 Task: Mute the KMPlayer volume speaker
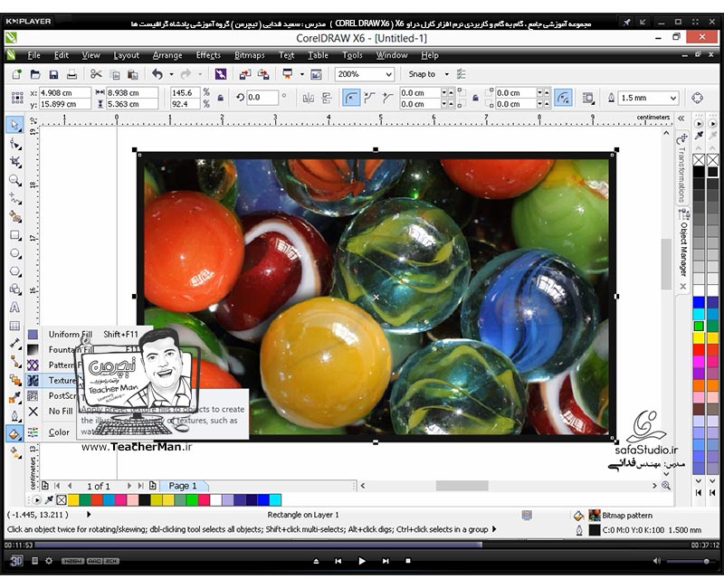tap(657, 561)
